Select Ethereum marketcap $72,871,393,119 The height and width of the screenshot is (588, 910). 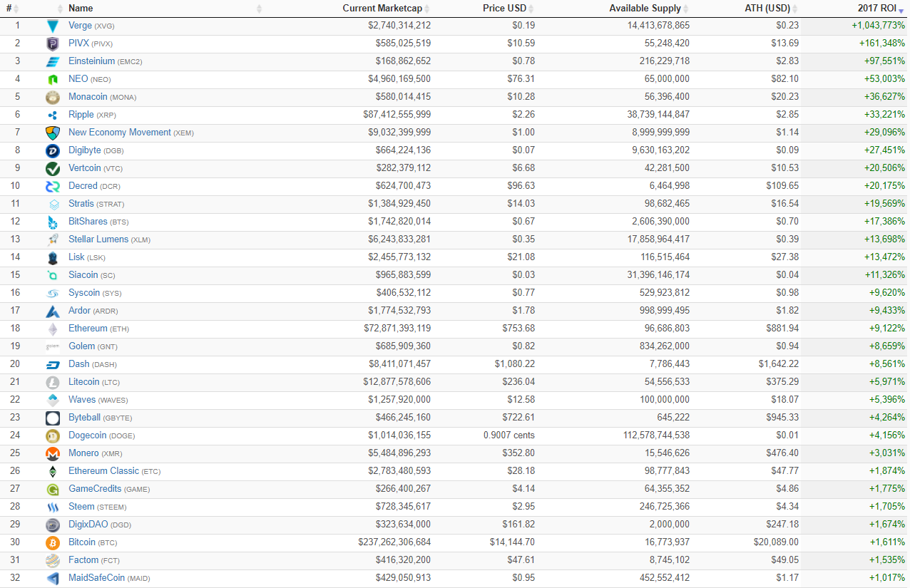click(x=397, y=329)
